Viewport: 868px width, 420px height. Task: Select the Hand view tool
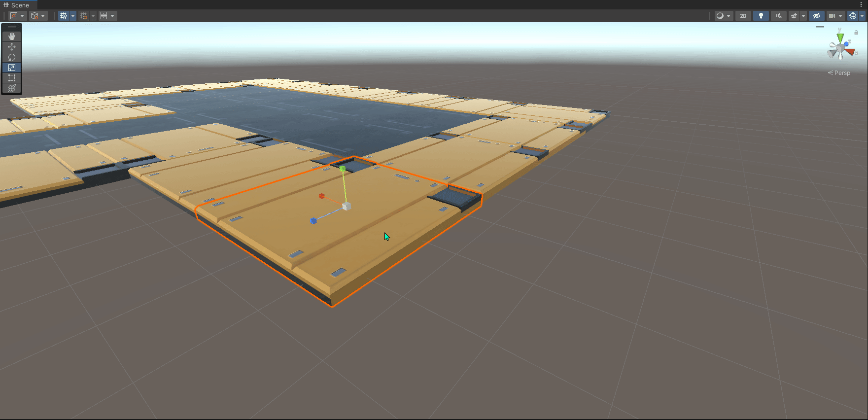click(x=12, y=36)
